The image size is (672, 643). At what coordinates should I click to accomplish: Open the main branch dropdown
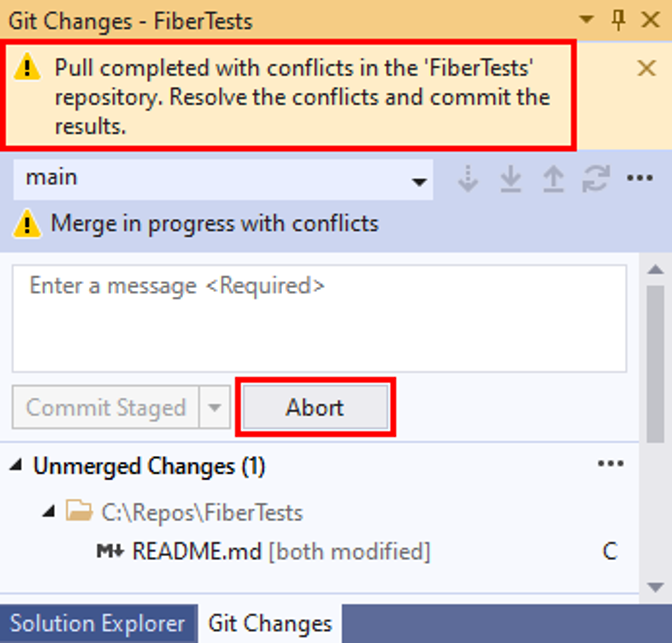[223, 179]
